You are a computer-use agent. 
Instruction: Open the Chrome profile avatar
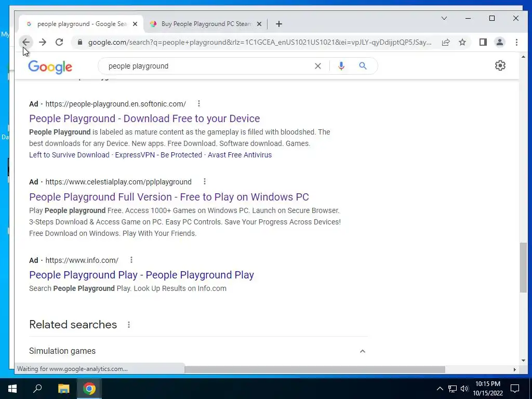[x=500, y=42]
